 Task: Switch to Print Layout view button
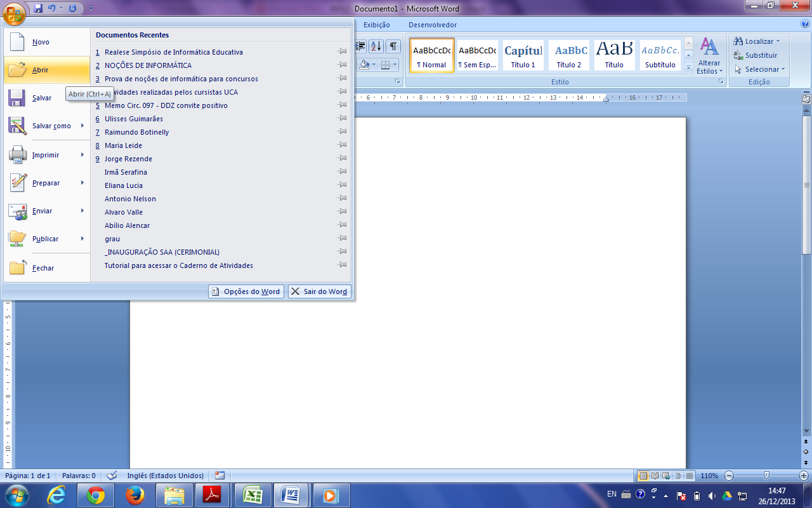pos(643,475)
